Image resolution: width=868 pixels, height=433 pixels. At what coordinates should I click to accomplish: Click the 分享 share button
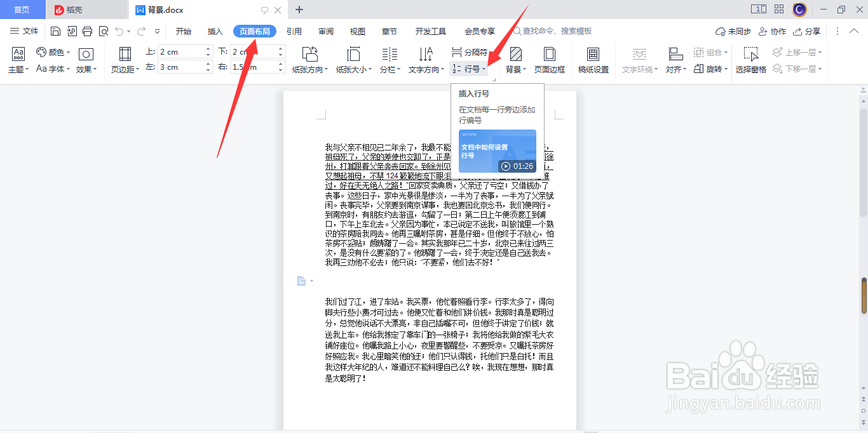[806, 31]
